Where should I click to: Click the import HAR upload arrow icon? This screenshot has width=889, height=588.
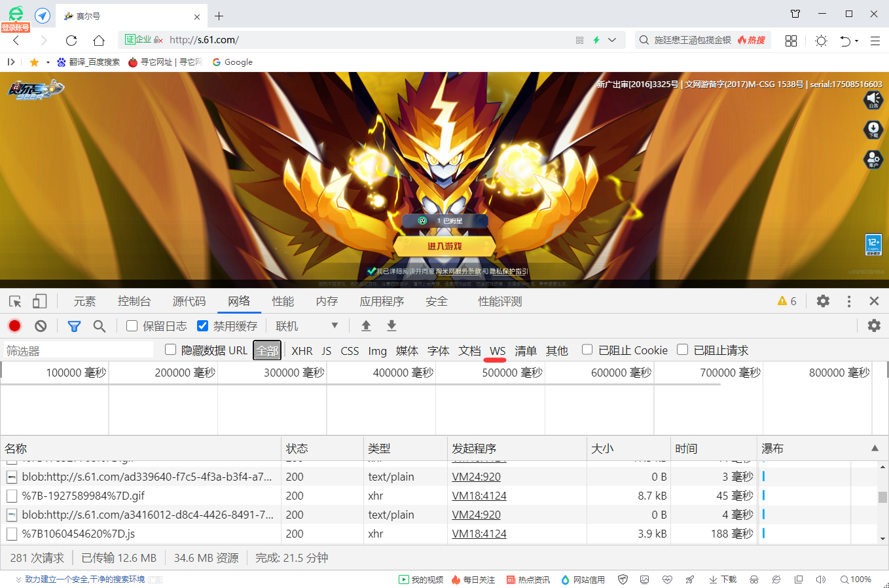click(x=366, y=325)
